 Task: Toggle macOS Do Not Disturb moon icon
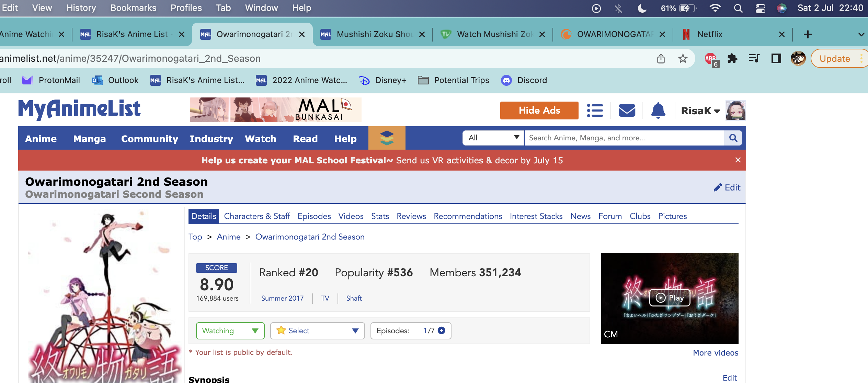pos(642,8)
